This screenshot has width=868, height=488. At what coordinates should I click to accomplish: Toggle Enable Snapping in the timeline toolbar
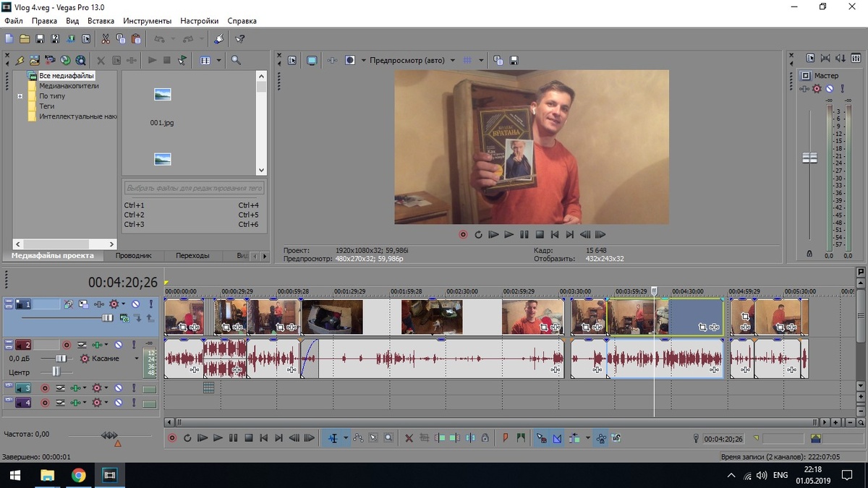(x=541, y=438)
